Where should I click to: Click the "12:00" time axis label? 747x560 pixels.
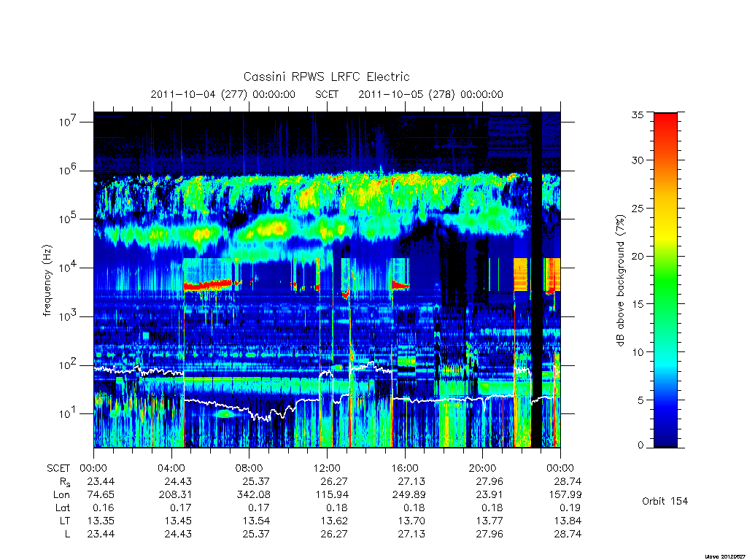click(x=327, y=468)
